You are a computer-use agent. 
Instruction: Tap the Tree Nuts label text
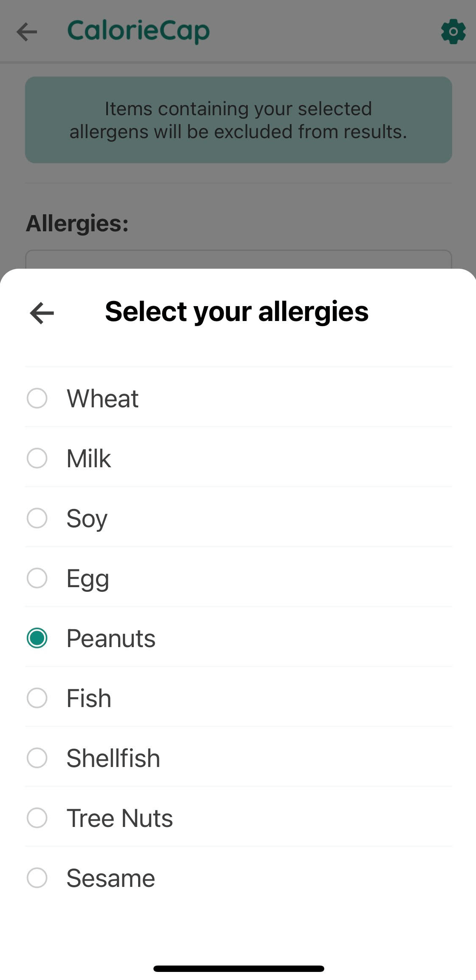(x=120, y=818)
